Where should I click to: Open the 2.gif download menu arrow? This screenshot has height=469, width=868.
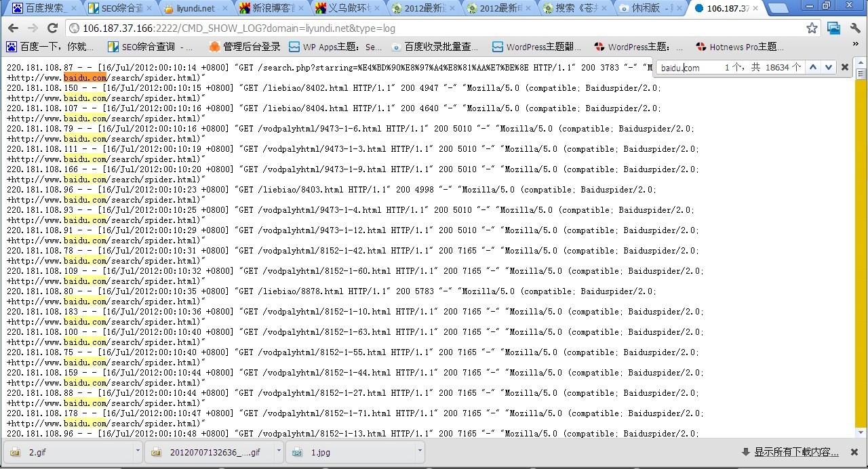click(138, 450)
